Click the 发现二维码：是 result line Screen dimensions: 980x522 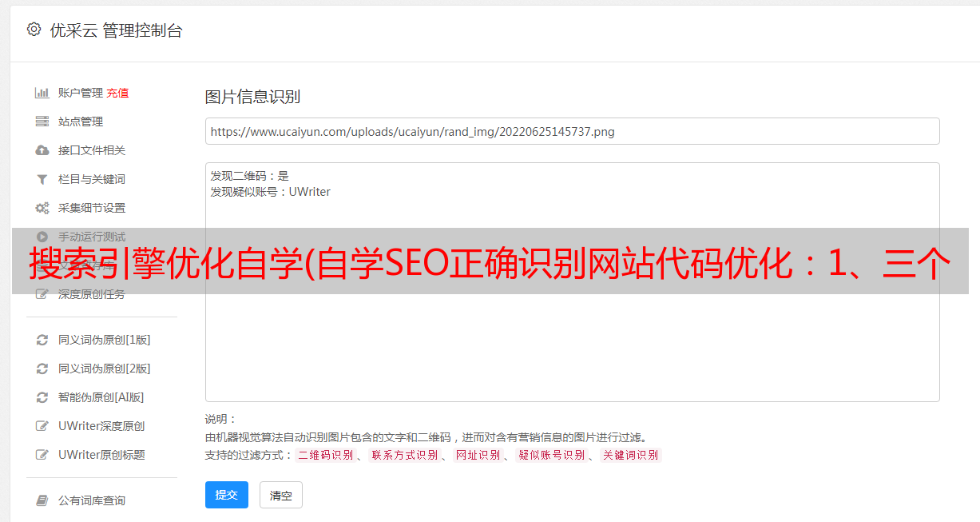click(x=250, y=176)
